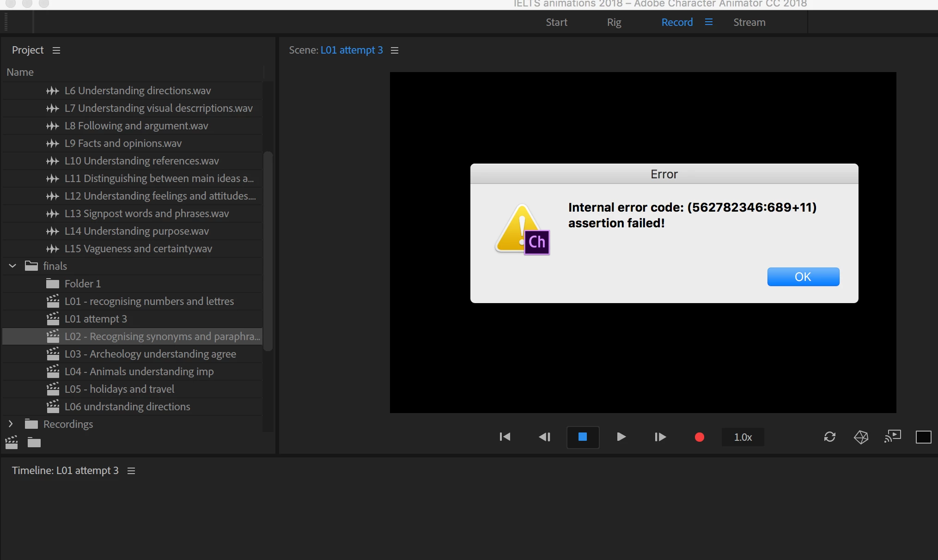Expand the Recordings folder
Viewport: 938px width, 560px height.
11,424
